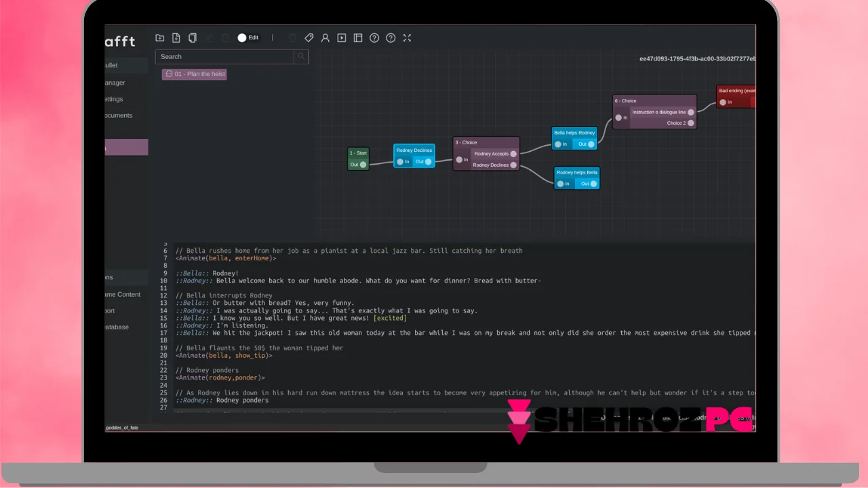This screenshot has width=868, height=488.
Task: Click the Out port of the blue Rodney Declines node
Action: (428, 161)
